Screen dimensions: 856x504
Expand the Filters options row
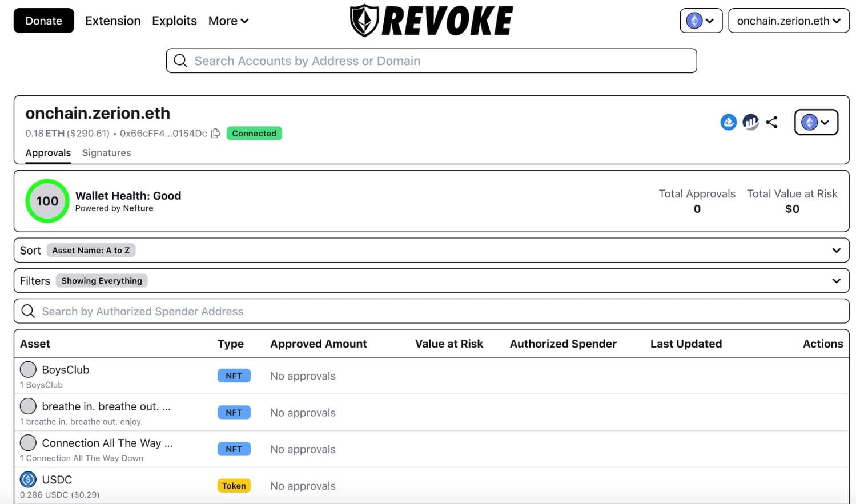point(431,281)
